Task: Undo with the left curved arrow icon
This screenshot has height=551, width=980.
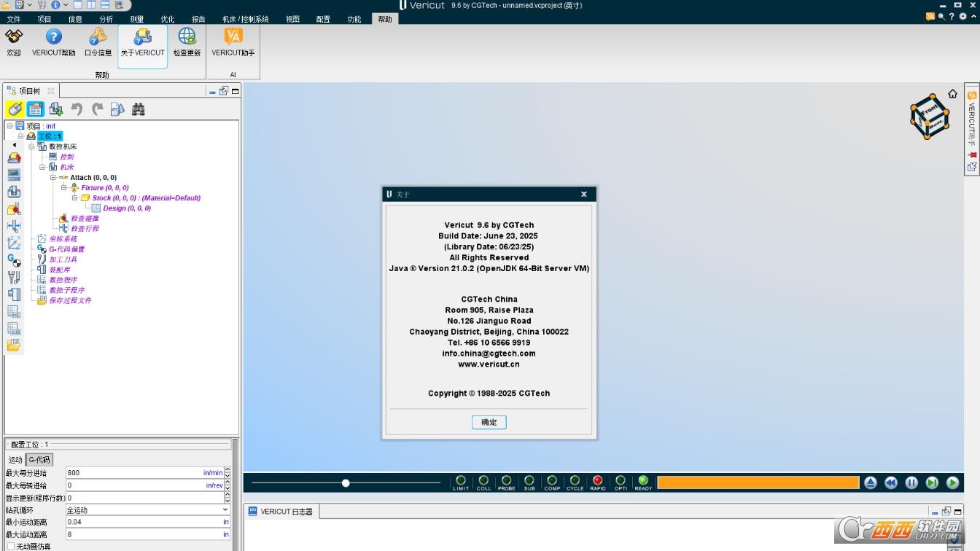Action: (x=77, y=109)
